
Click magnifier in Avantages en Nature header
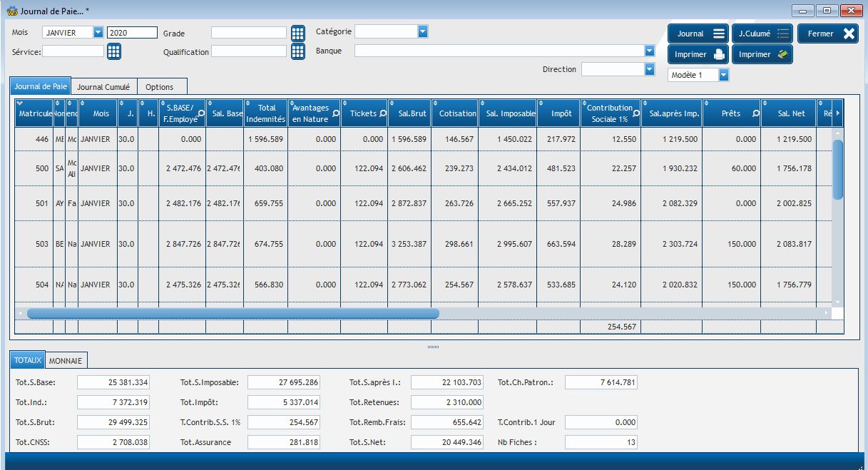[x=335, y=114]
